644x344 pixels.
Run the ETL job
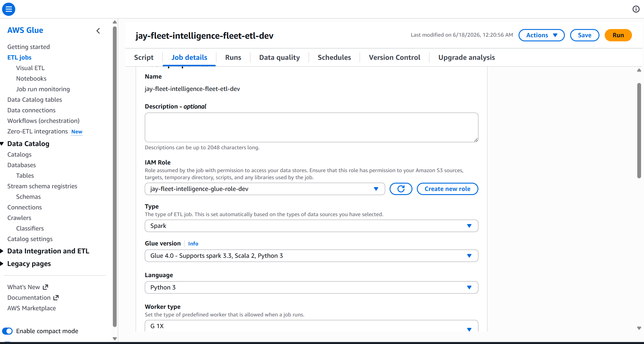tap(618, 35)
